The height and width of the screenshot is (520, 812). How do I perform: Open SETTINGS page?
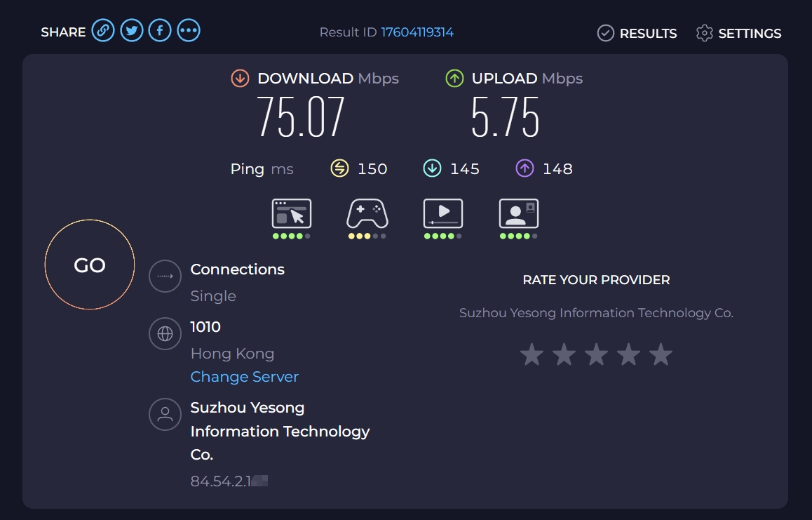(x=738, y=33)
